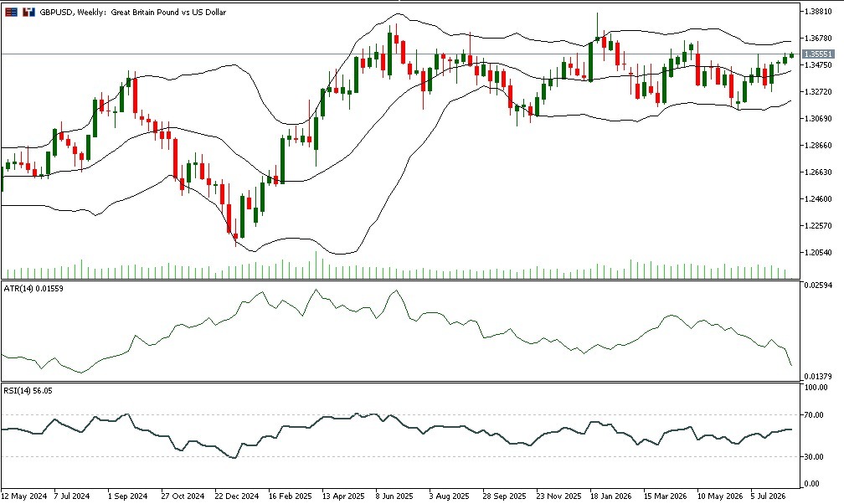844x504 pixels.
Task: Click the 8 Jun 2025 date label
Action: 394,496
